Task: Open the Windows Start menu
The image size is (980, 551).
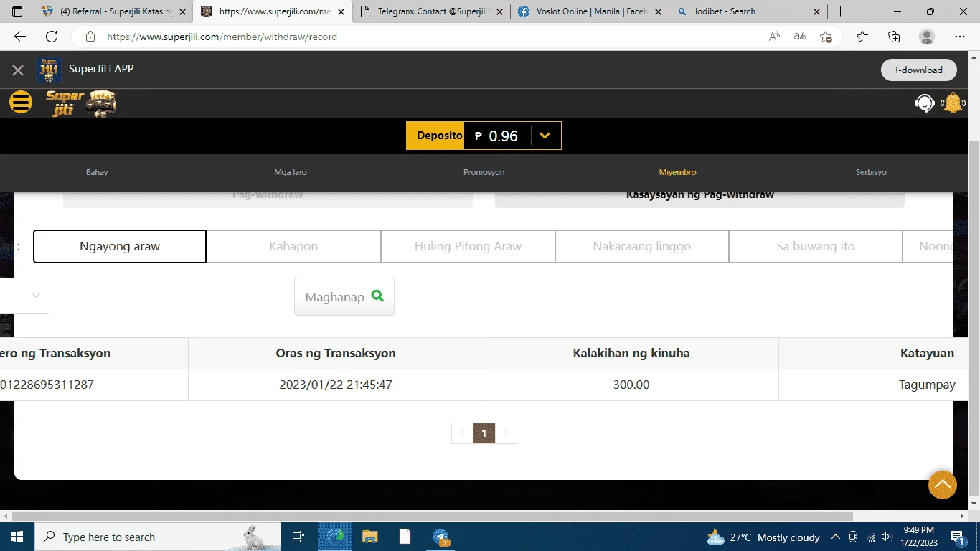Action: pos(17,537)
